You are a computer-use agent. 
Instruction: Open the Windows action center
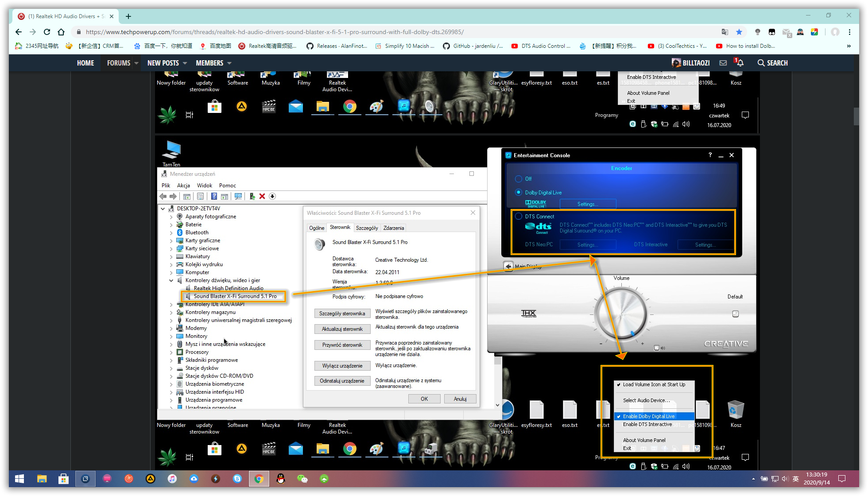pos(842,479)
